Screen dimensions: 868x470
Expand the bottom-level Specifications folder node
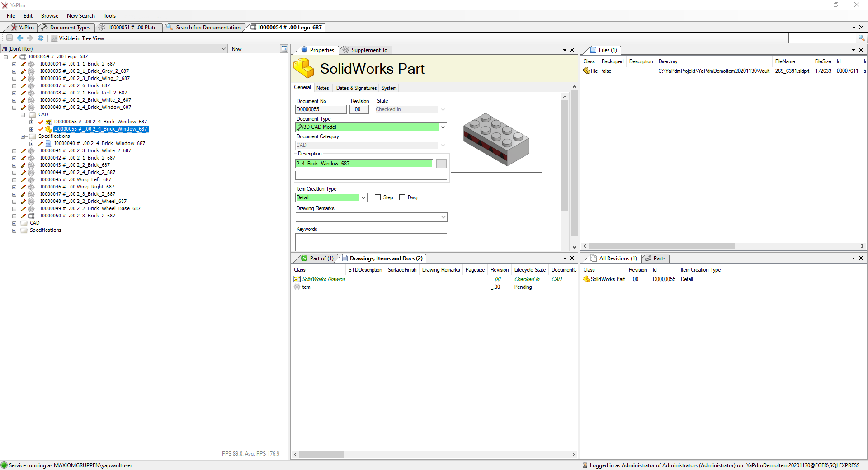pos(14,230)
